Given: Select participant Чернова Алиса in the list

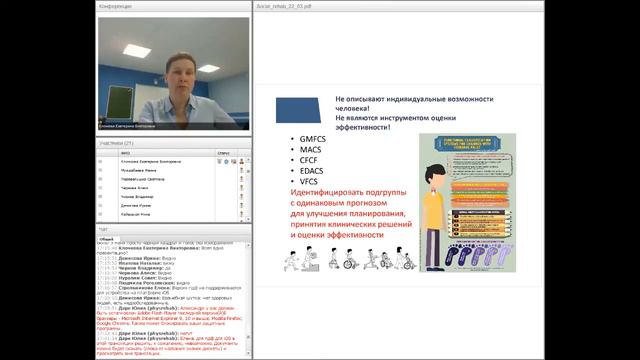Looking at the screenshot, I should [135, 188].
